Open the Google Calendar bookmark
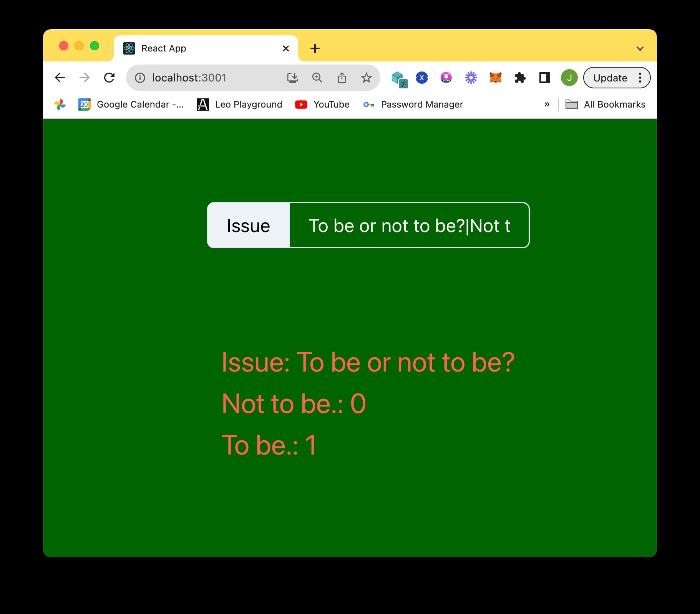 point(131,105)
